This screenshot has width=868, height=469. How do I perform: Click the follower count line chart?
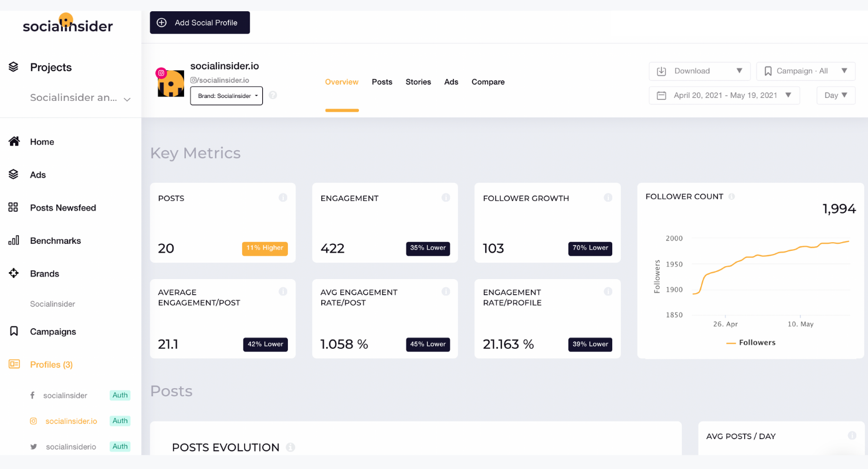[x=771, y=267]
